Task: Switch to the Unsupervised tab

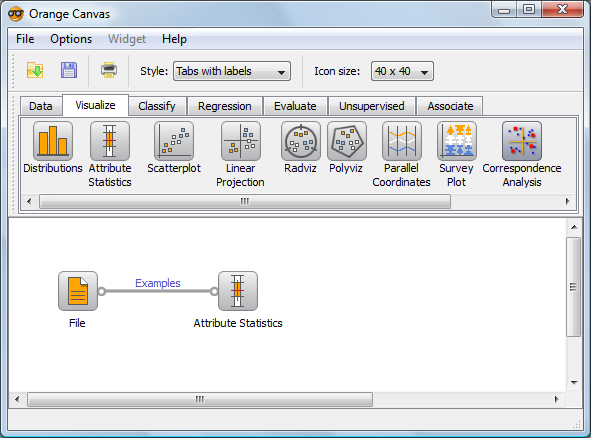Action: click(x=372, y=106)
